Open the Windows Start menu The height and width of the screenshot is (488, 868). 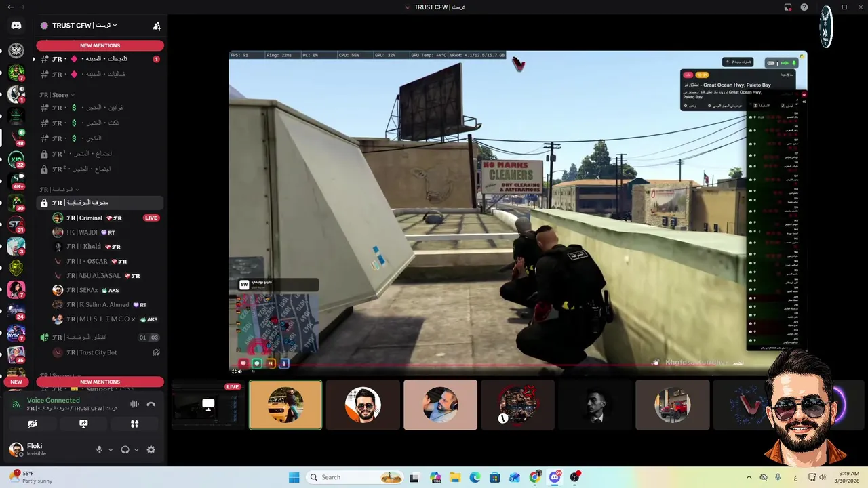click(294, 477)
